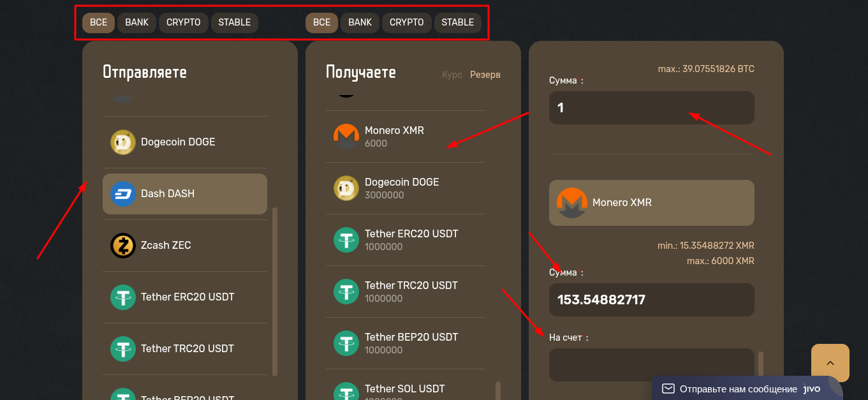This screenshot has width=868, height=400.
Task: Click the receive list scrollbar
Action: [498, 390]
